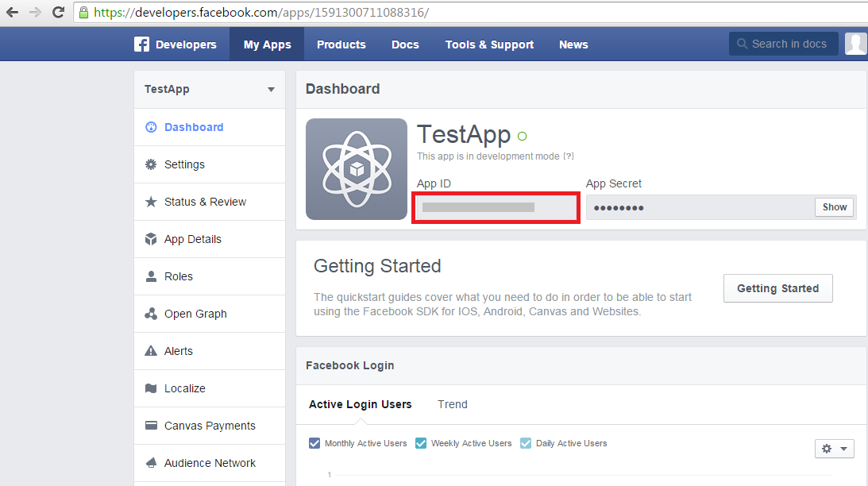Click the App Details cube icon

[151, 239]
